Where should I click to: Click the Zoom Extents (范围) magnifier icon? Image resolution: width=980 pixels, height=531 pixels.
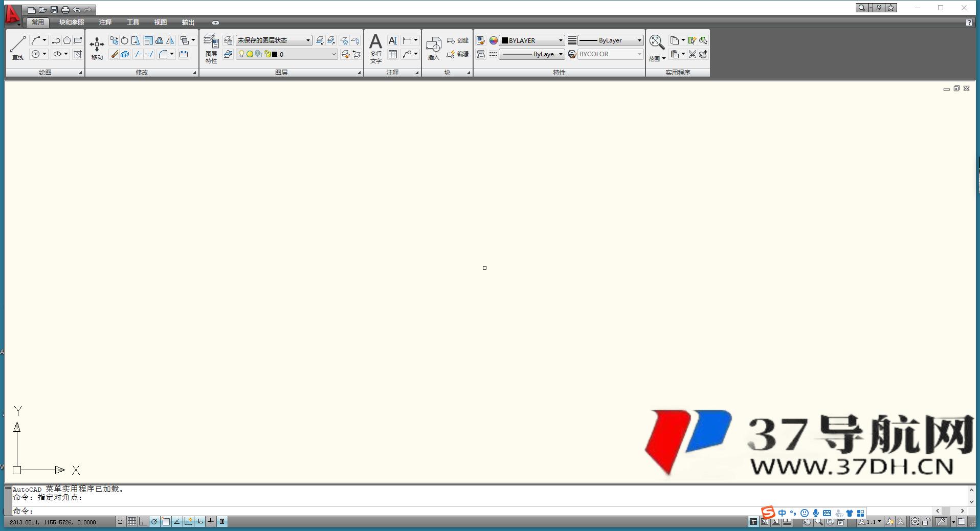[x=656, y=42]
